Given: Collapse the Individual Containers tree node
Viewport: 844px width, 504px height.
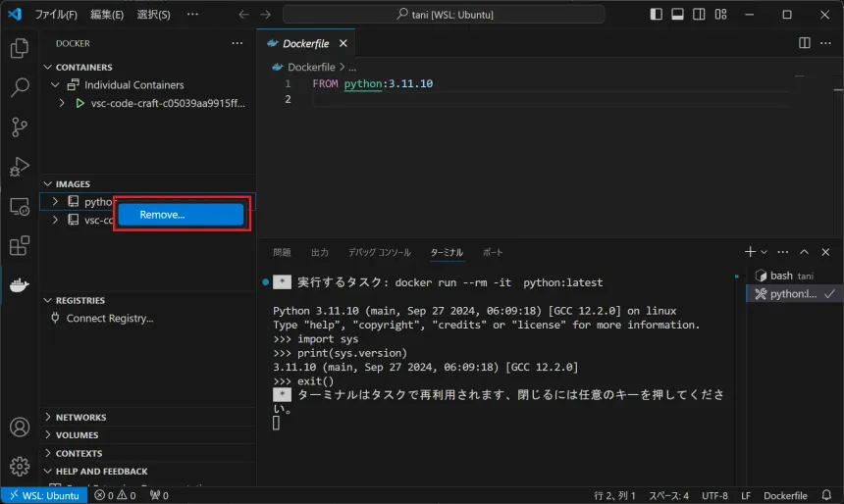Looking at the screenshot, I should [x=56, y=85].
